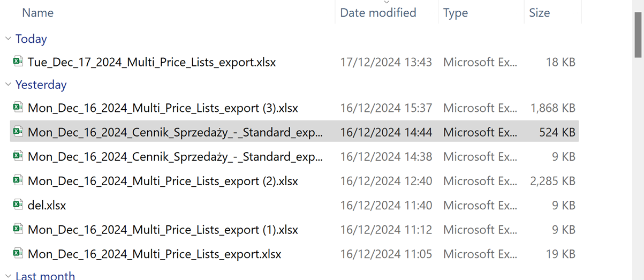This screenshot has width=644, height=280.
Task: Click Excel icon of Multi_Price_Lists_export (1) file
Action: (18, 229)
